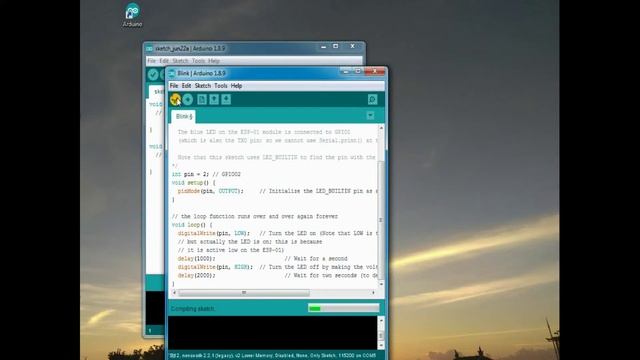Click editor vertical scrollbar up arrow
The image size is (640, 360).
pos(381,128)
